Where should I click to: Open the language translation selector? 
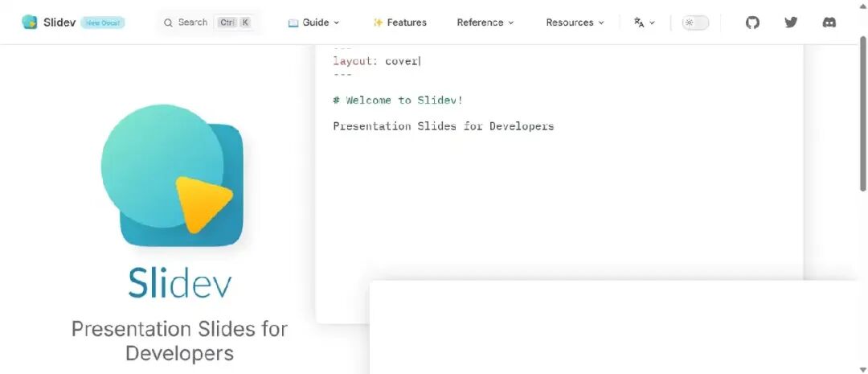645,23
